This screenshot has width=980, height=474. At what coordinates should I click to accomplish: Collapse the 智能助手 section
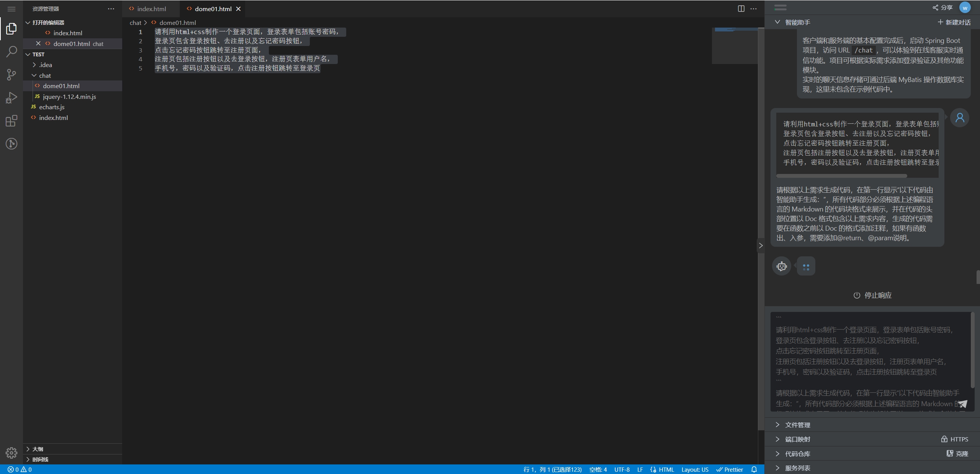point(777,22)
